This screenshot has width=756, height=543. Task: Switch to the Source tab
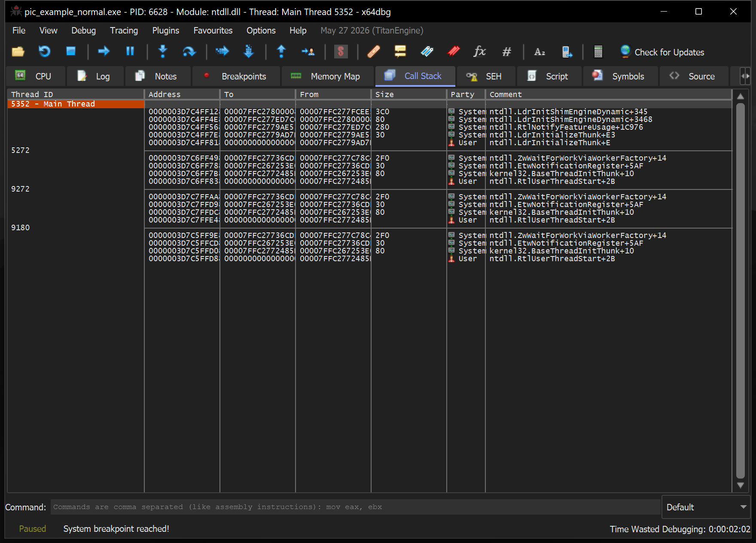click(694, 76)
